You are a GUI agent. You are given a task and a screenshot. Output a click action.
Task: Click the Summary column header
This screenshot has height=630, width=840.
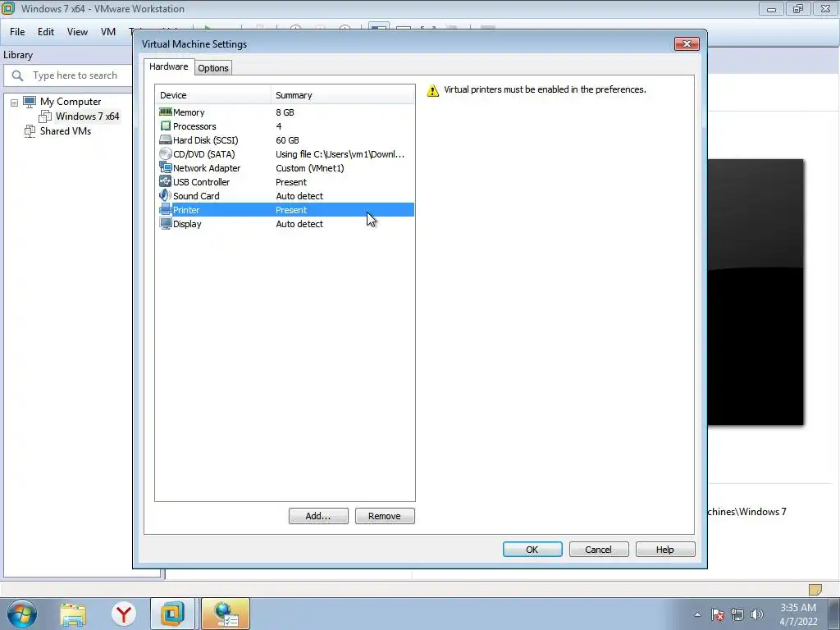pos(342,95)
